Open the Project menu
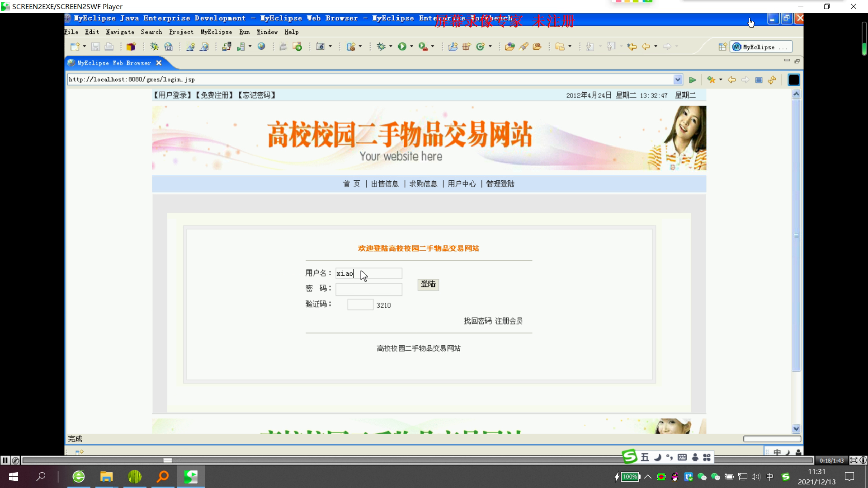 point(181,32)
